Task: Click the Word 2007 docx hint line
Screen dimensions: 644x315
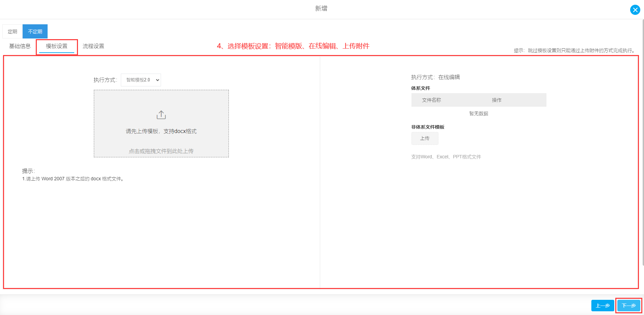Action: pos(73,179)
